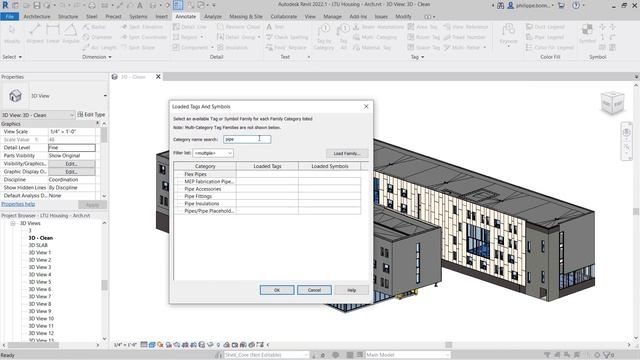Click the Category name search field

click(x=247, y=139)
